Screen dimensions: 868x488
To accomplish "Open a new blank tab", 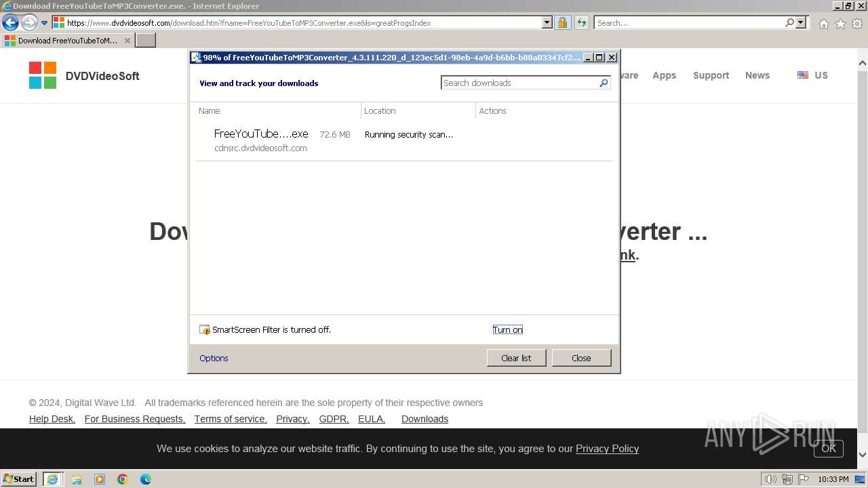I will pyautogui.click(x=146, y=41).
